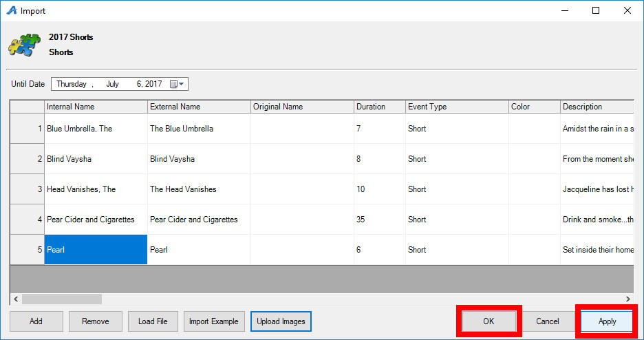The image size is (644, 340).
Task: Select row header number 5
Action: pos(27,250)
